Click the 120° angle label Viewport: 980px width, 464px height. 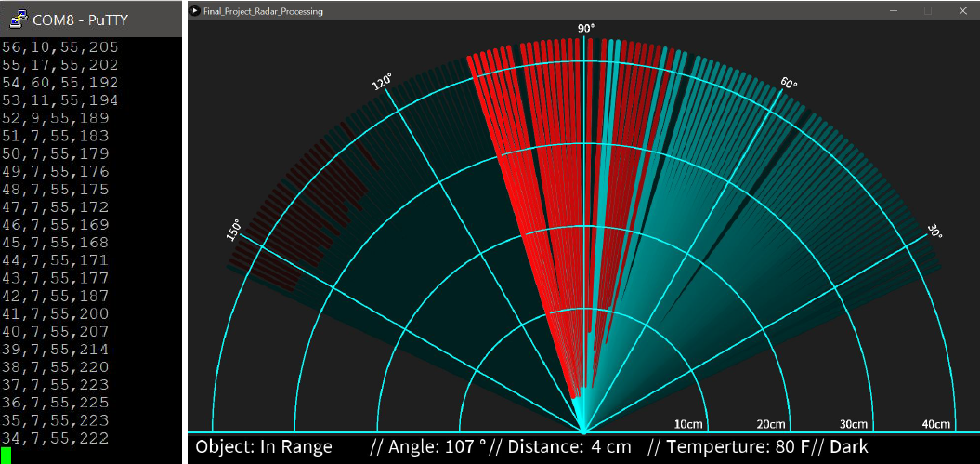click(383, 82)
